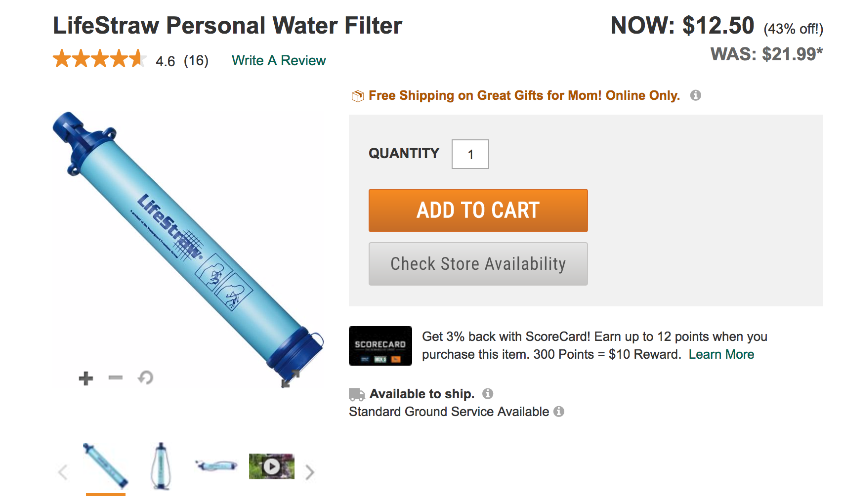Zoom out product image with minus icon

point(116,378)
